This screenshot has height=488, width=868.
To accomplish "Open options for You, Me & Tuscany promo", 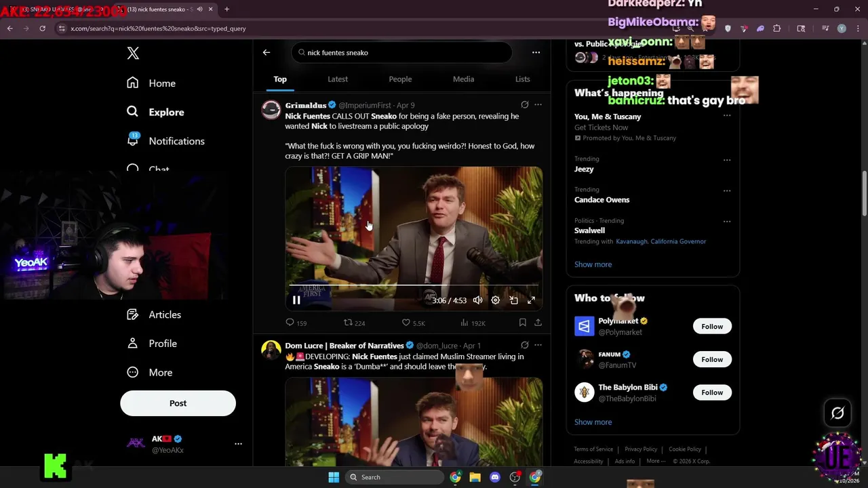I will click(x=727, y=115).
